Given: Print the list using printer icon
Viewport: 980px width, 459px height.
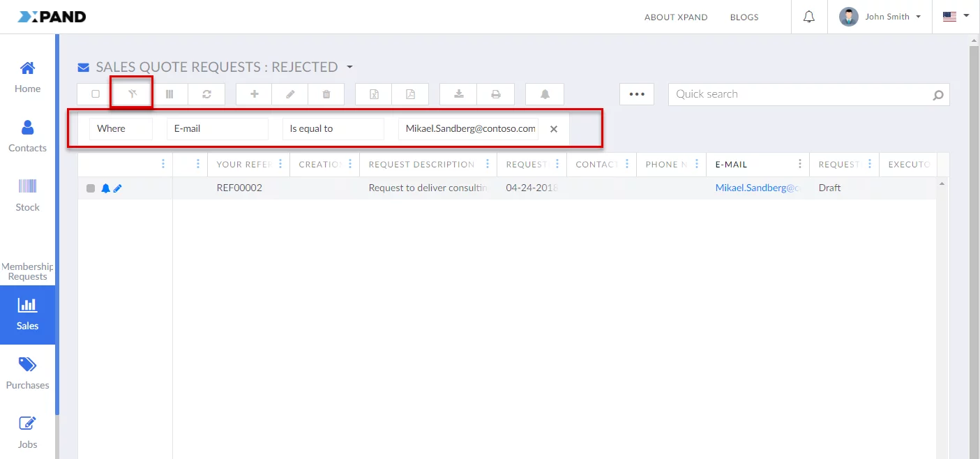Looking at the screenshot, I should (x=496, y=94).
